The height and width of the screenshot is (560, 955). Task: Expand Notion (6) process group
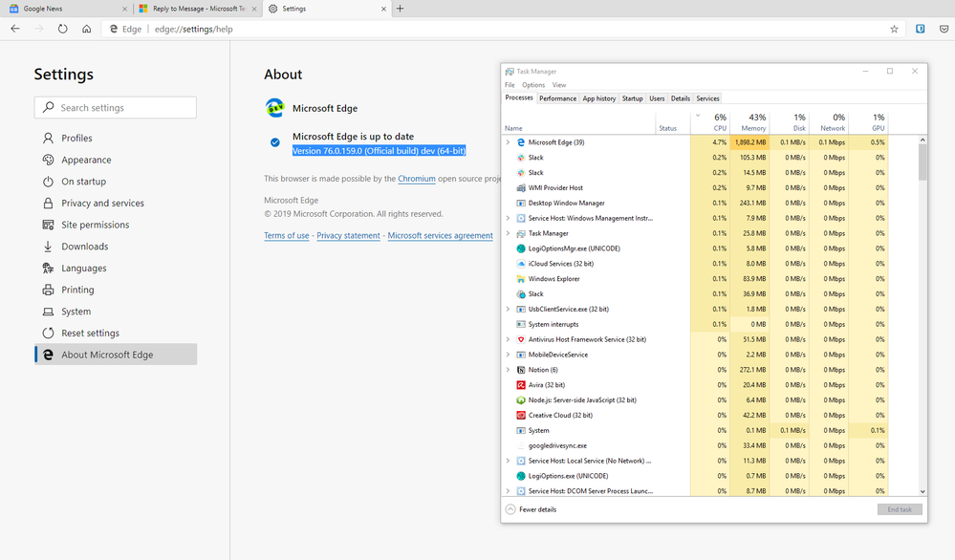pos(508,370)
